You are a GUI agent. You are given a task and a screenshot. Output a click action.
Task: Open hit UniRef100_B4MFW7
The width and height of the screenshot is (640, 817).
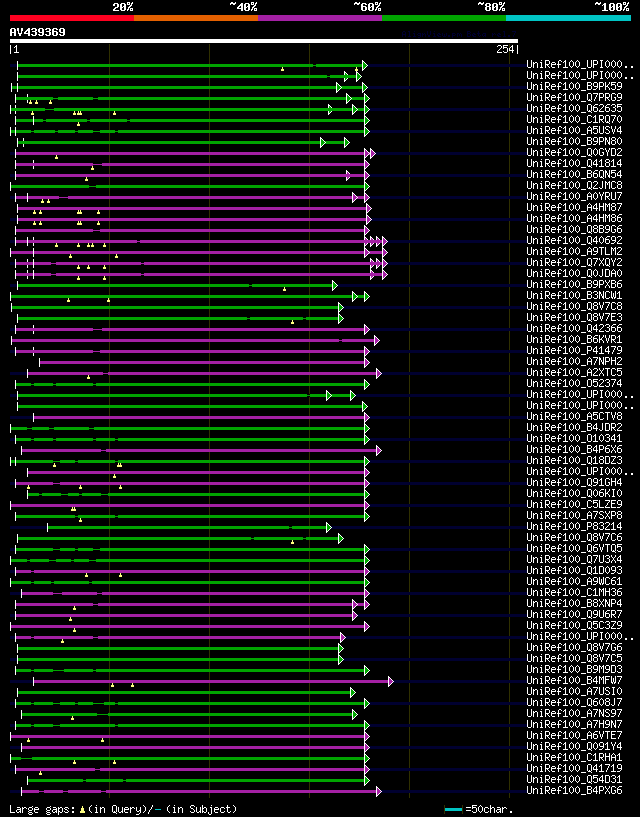[574, 680]
